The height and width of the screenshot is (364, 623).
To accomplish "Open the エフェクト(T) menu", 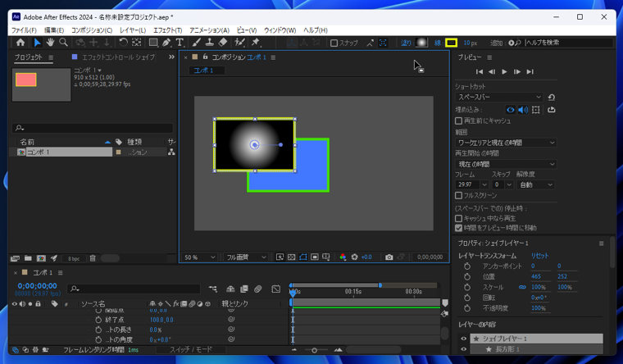I will point(167,30).
